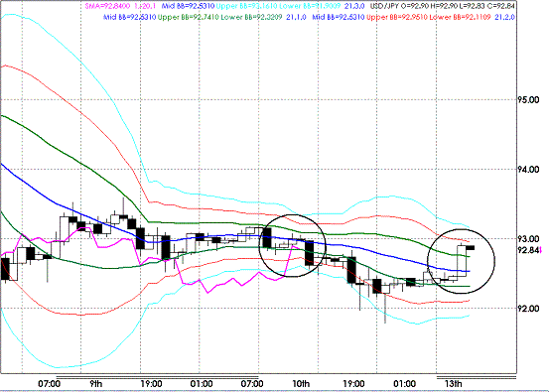Click the '21.1.0' parameter label

click(297, 17)
